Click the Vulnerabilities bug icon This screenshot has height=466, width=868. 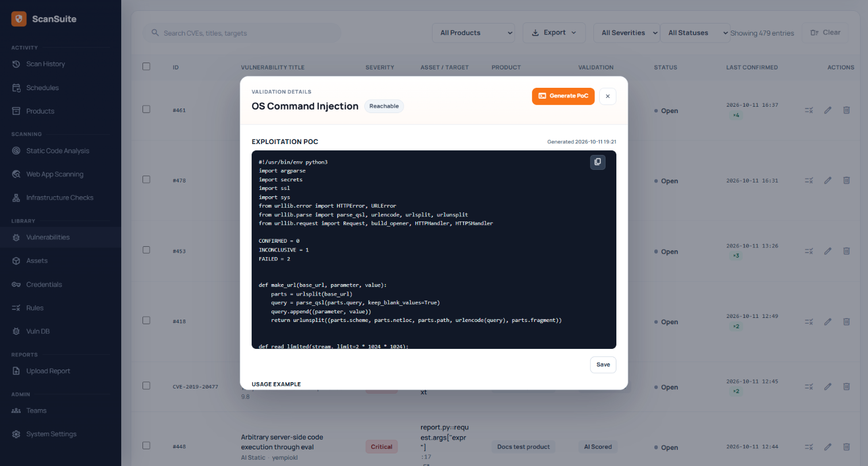(16, 238)
